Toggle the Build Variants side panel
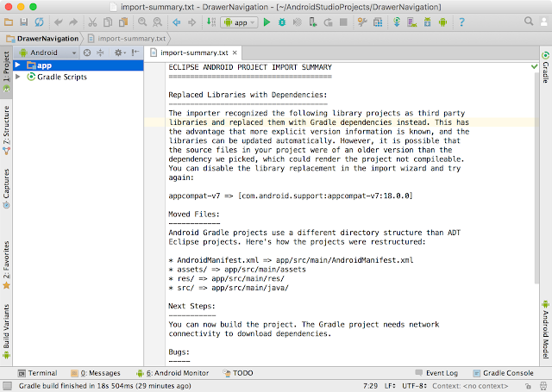The height and width of the screenshot is (392, 552). 6,331
